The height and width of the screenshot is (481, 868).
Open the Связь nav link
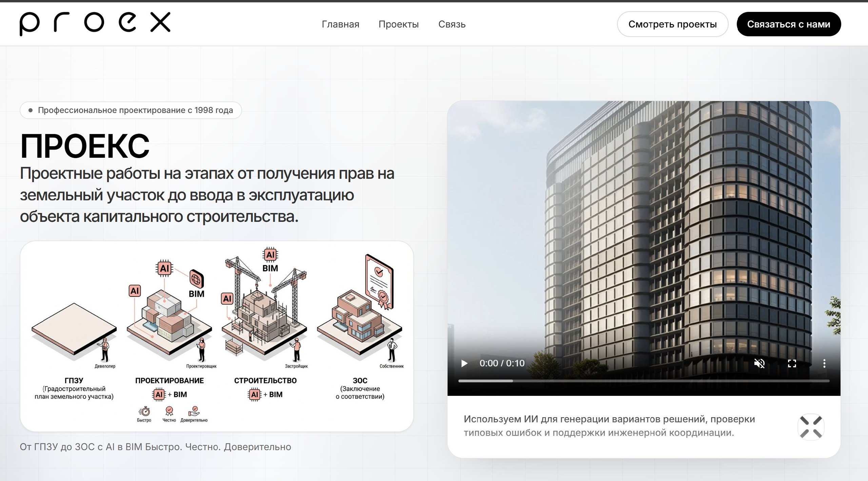click(452, 24)
